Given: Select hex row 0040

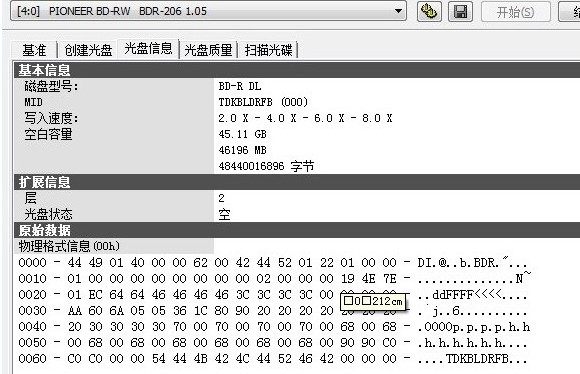Looking at the screenshot, I should click(273, 327).
